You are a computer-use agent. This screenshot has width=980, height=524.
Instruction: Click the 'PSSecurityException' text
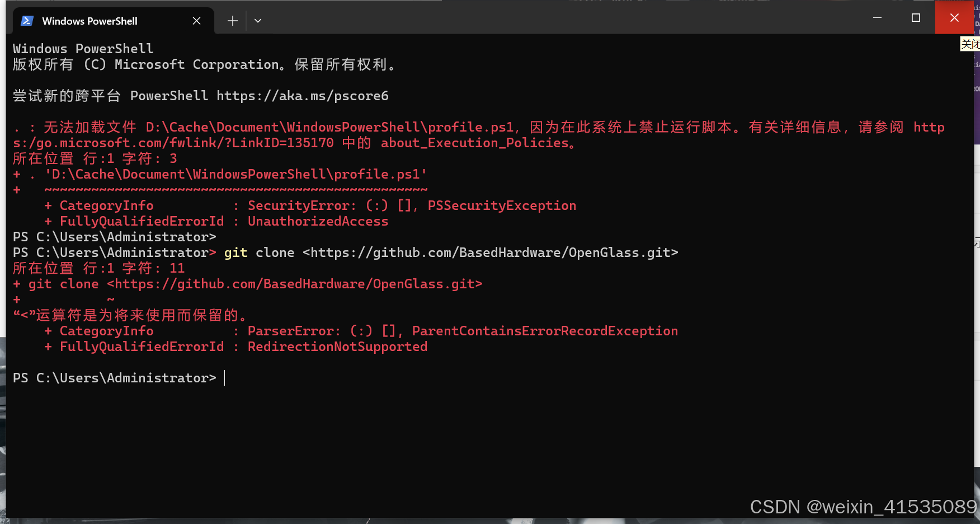pyautogui.click(x=502, y=205)
